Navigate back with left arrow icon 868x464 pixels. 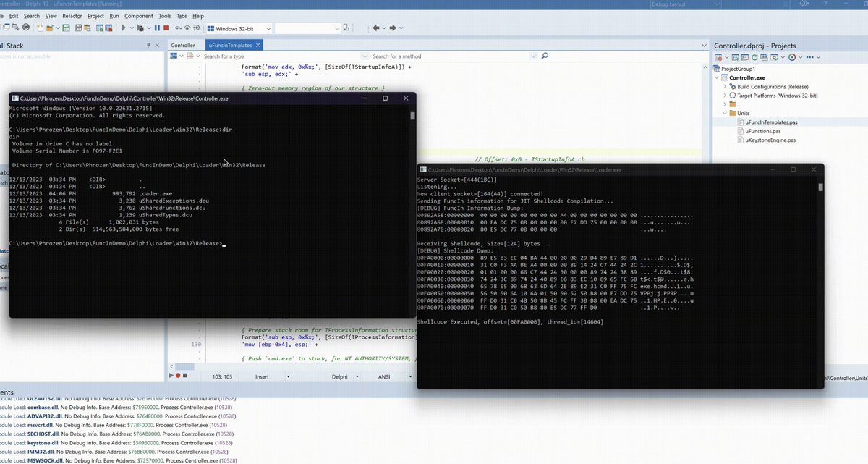[376, 28]
